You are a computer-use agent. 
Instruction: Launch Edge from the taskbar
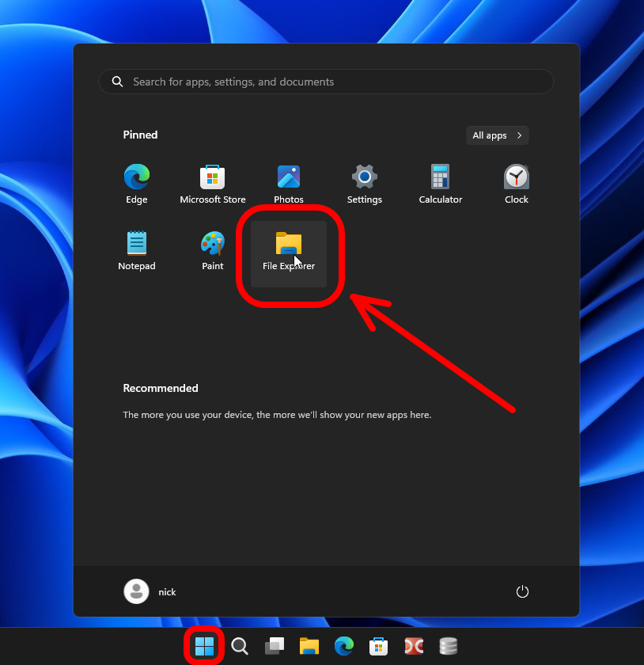(x=344, y=646)
